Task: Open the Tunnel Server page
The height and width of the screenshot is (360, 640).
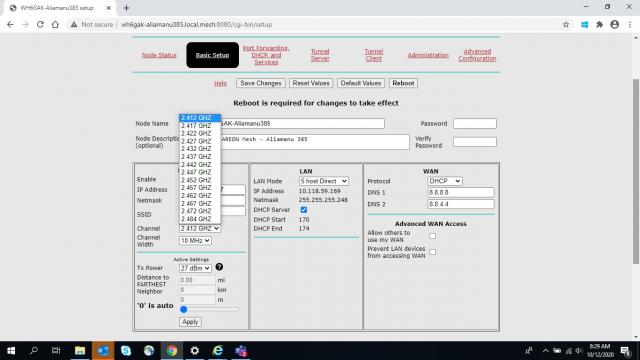Action: (x=320, y=55)
